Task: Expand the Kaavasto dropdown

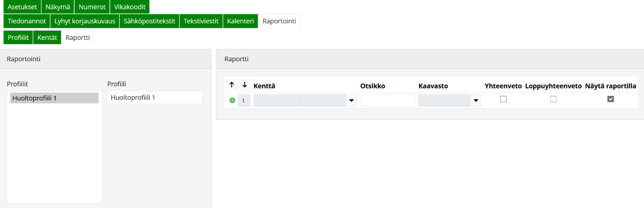Action: (476, 101)
